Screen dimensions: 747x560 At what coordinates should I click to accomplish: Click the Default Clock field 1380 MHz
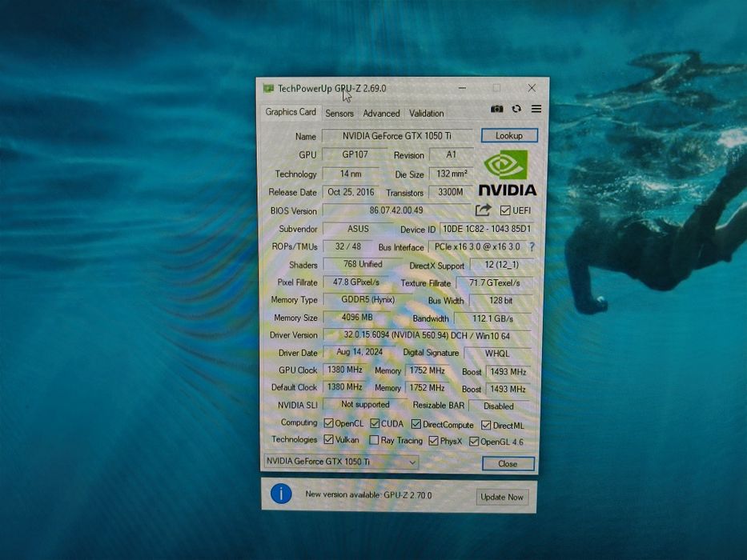point(344,386)
